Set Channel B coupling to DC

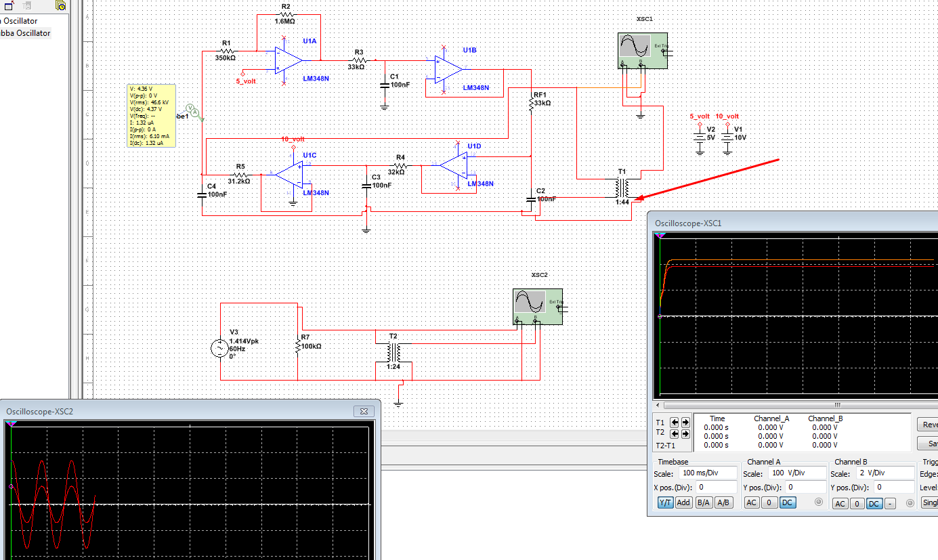tap(874, 504)
